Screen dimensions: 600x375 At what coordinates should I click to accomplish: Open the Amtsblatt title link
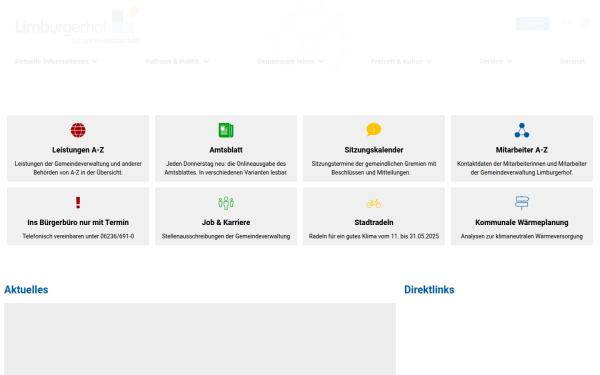click(x=226, y=150)
